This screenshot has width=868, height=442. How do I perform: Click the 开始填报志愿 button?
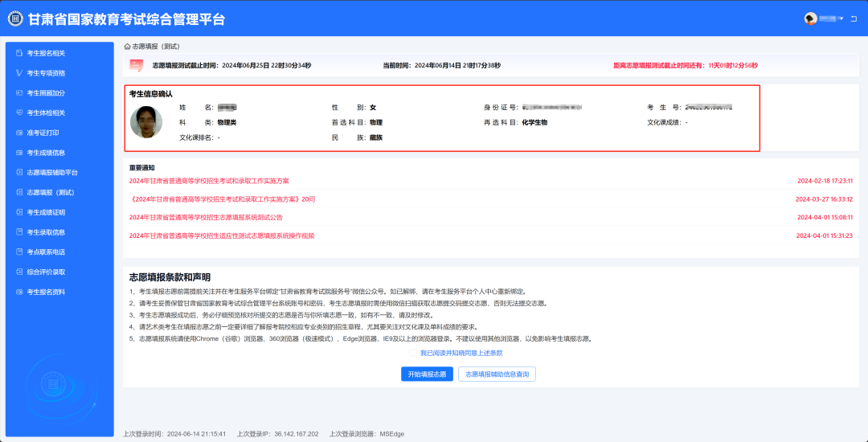(428, 374)
